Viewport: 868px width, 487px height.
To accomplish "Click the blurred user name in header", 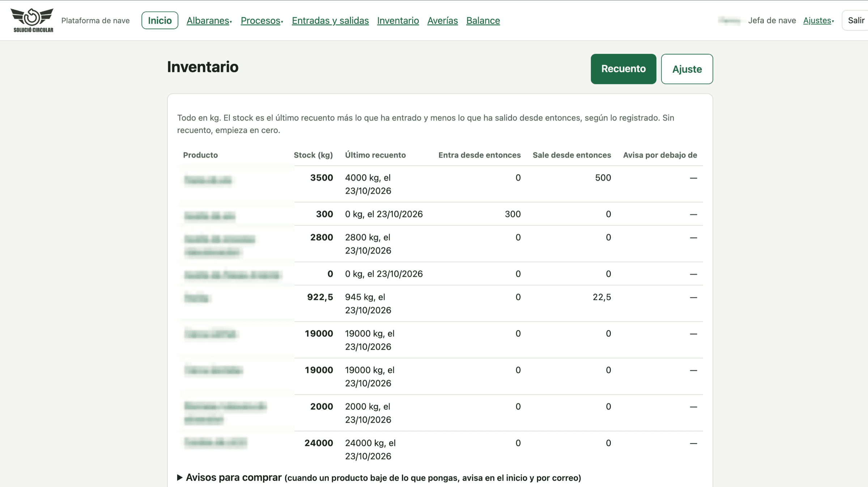I will [x=729, y=21].
